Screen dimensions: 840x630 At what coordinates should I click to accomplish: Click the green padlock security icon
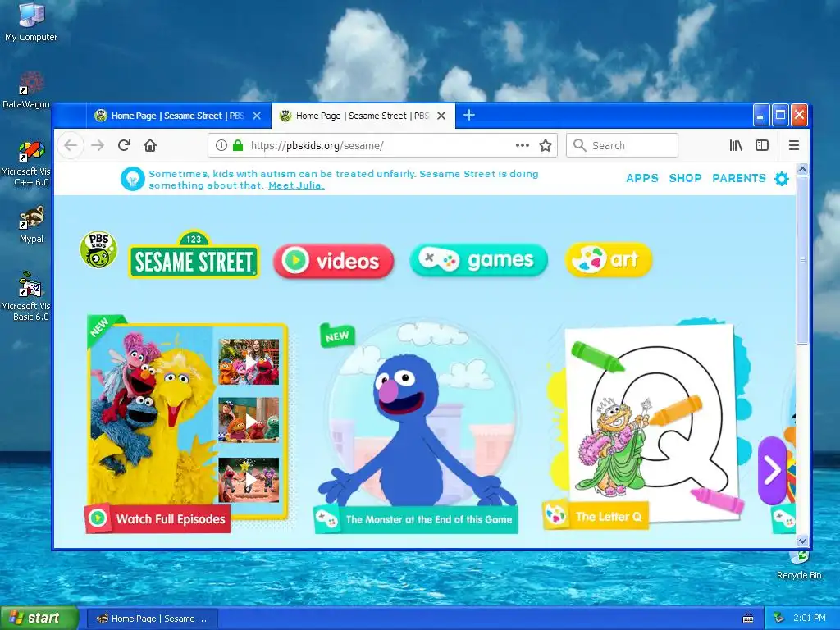tap(238, 145)
